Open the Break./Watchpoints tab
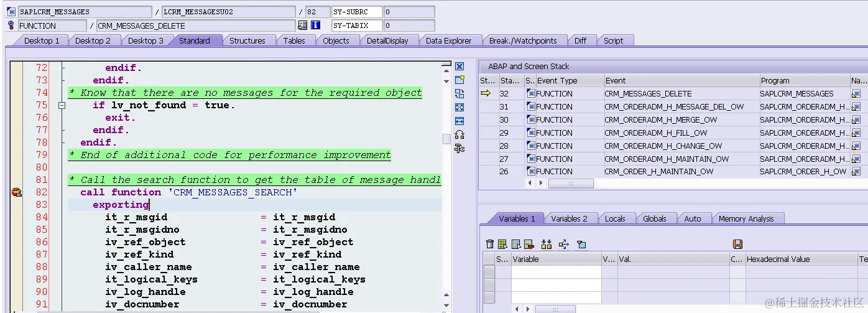 click(523, 40)
